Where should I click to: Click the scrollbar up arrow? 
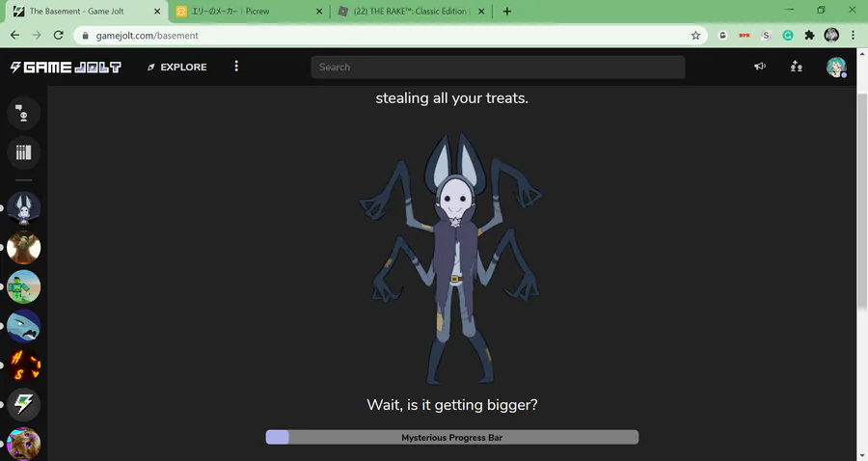click(x=862, y=54)
